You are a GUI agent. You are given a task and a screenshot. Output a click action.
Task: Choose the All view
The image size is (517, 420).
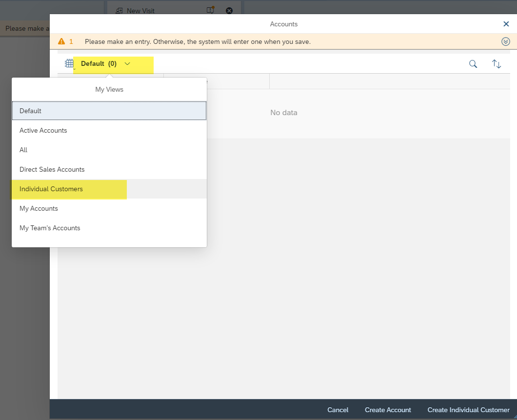coord(109,150)
